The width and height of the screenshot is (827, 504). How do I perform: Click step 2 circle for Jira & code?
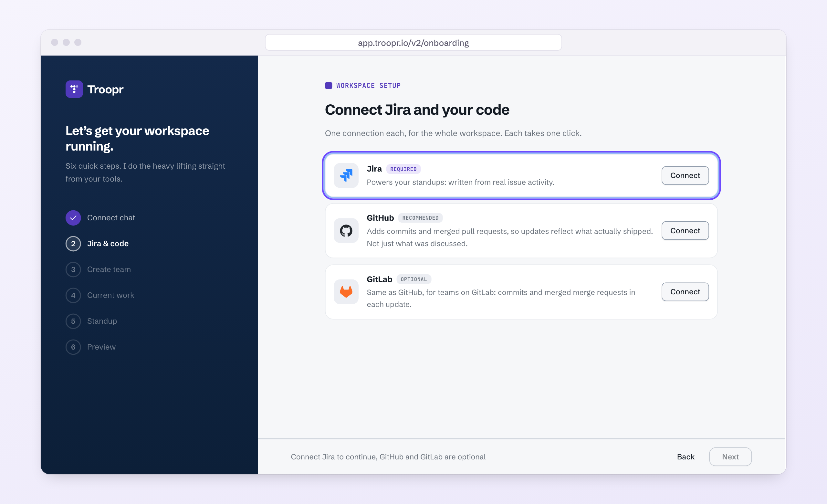73,244
